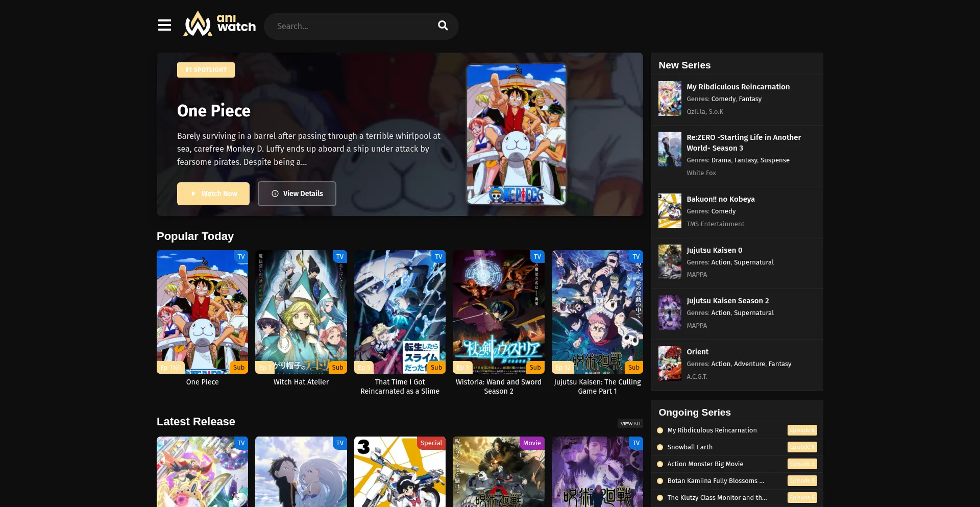This screenshot has height=507, width=980.
Task: Open Action Monster Big Movie ongoing entry
Action: click(x=705, y=464)
